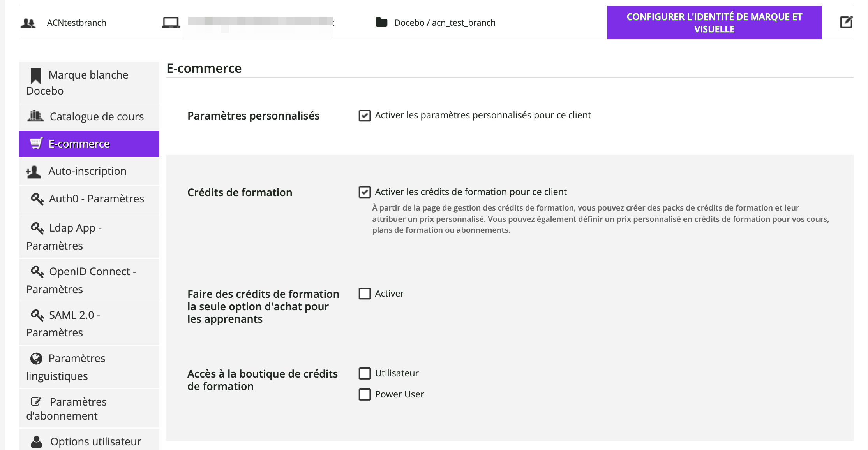The image size is (868, 450).
Task: Click the edit pencil icon at top right
Action: click(846, 22)
